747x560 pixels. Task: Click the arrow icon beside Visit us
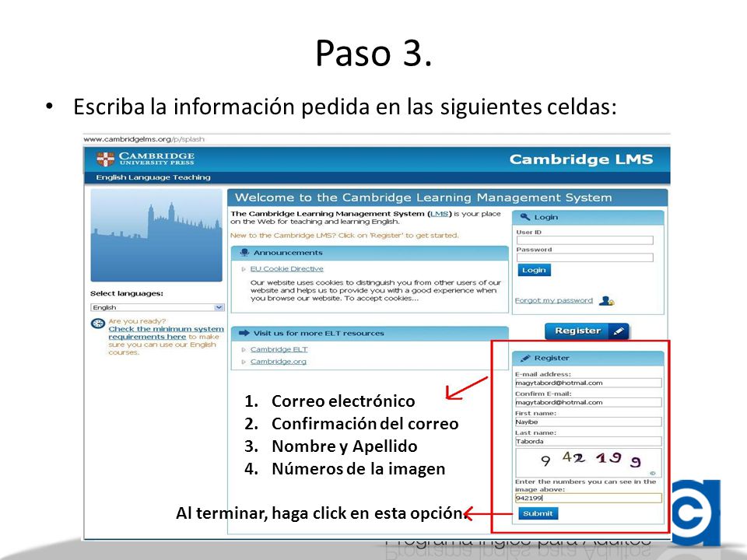(x=244, y=333)
